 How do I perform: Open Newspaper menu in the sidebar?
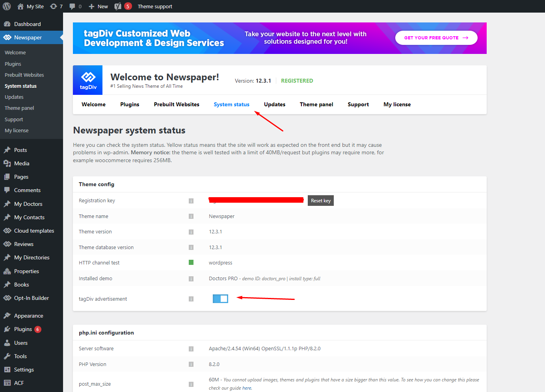(32, 37)
